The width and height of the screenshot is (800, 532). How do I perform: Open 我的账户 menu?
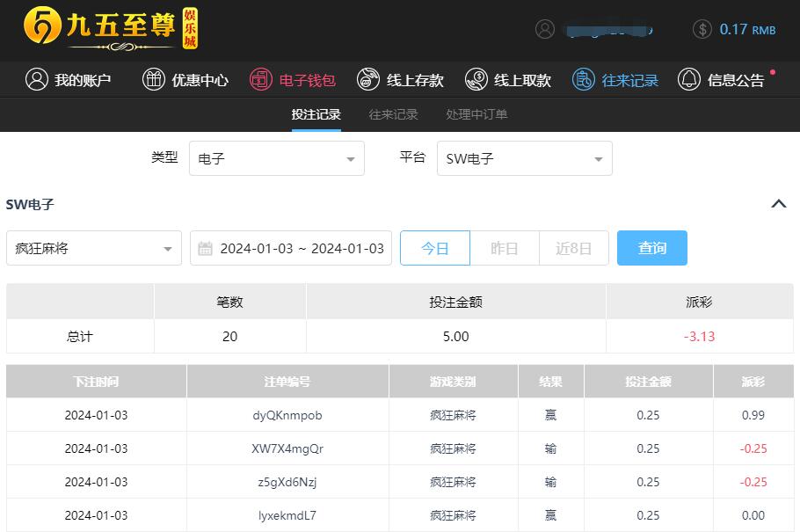69,80
